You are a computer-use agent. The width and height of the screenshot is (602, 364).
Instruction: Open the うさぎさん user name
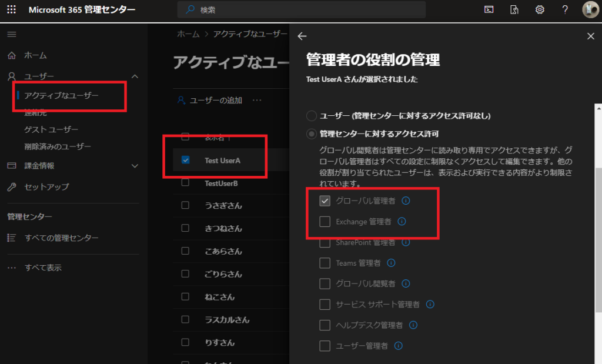[x=223, y=206]
